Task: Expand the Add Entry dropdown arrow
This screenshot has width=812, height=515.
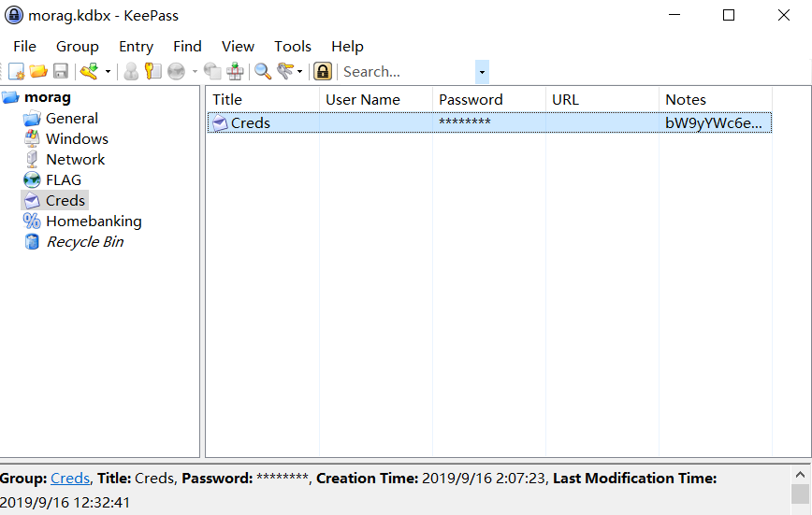Action: pyautogui.click(x=108, y=71)
